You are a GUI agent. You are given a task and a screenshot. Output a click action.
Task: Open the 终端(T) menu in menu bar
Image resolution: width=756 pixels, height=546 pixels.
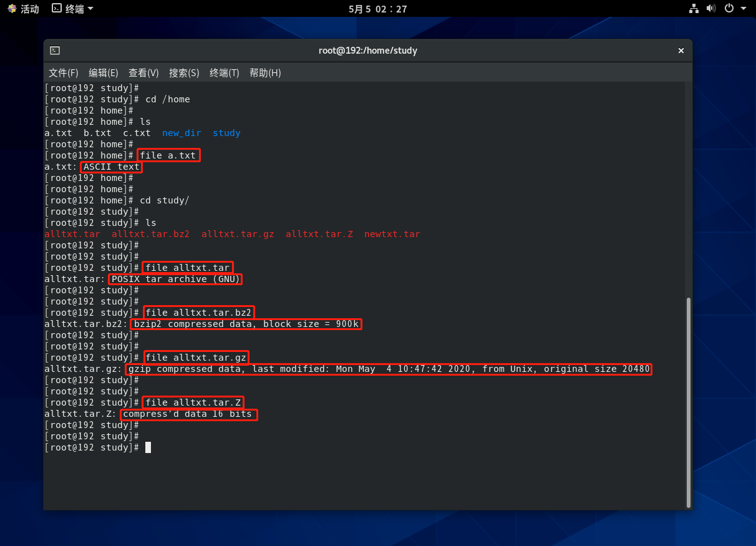click(225, 73)
